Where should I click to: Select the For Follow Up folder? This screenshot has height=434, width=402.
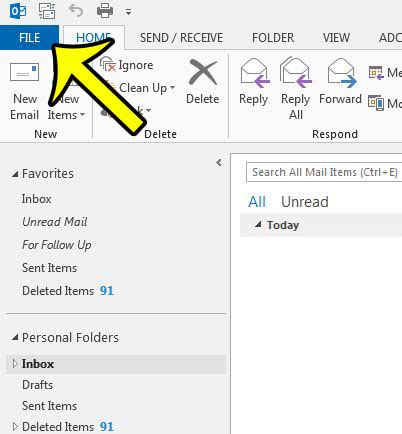[x=57, y=245]
